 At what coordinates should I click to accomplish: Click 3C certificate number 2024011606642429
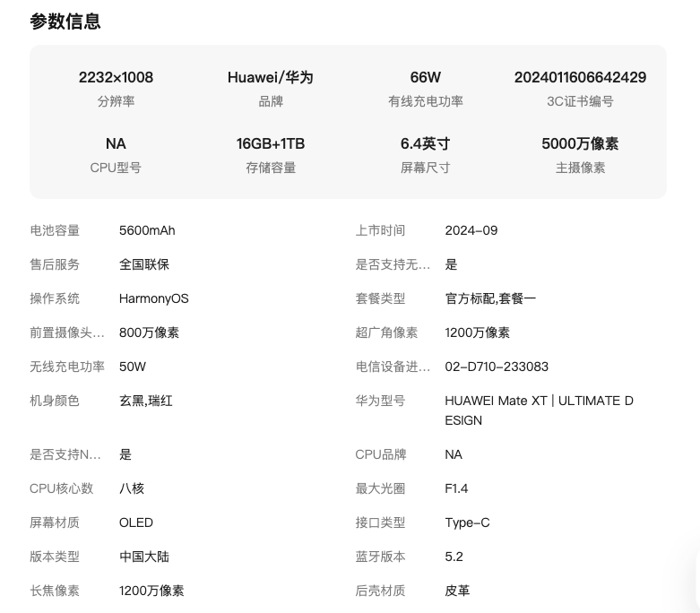[580, 77]
